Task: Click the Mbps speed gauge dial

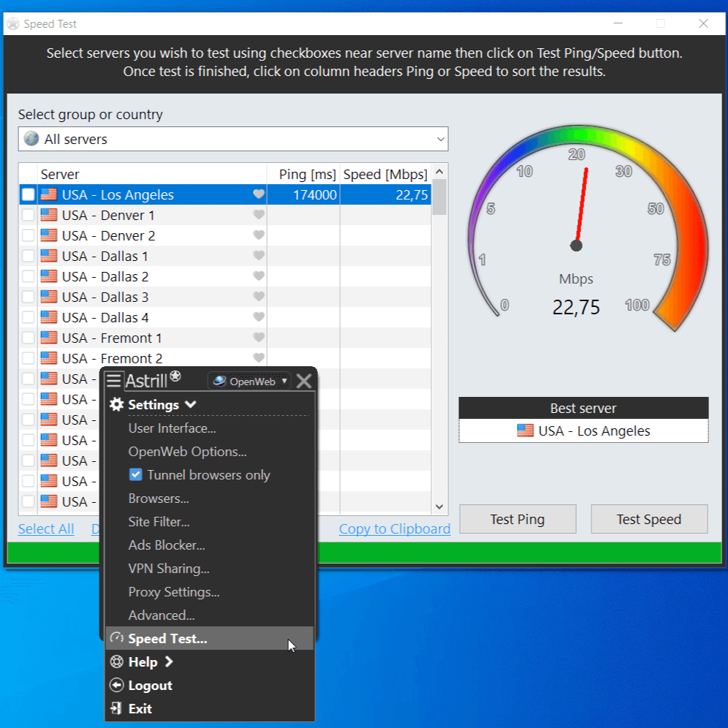Action: pos(588,227)
